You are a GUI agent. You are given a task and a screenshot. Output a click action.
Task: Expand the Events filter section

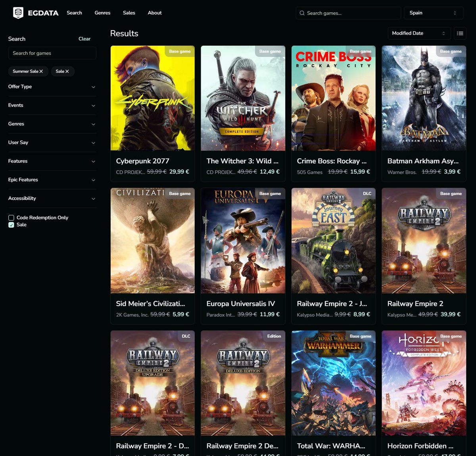point(52,105)
